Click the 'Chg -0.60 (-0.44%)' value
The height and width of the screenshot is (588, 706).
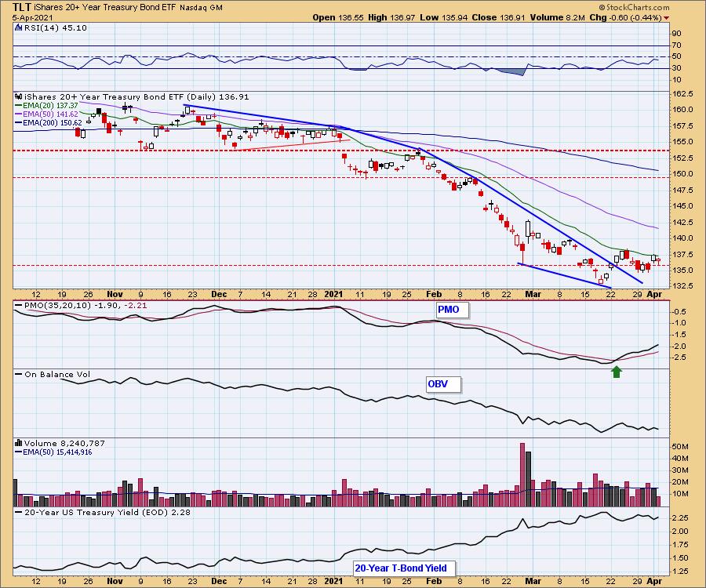click(625, 17)
